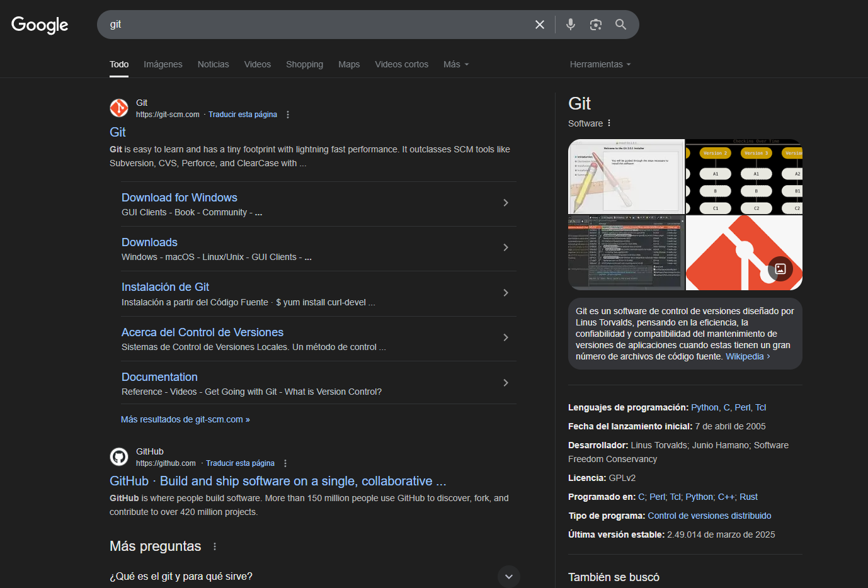Open the three-dot menu next to git-scm.com
This screenshot has width=868, height=588.
click(x=288, y=114)
